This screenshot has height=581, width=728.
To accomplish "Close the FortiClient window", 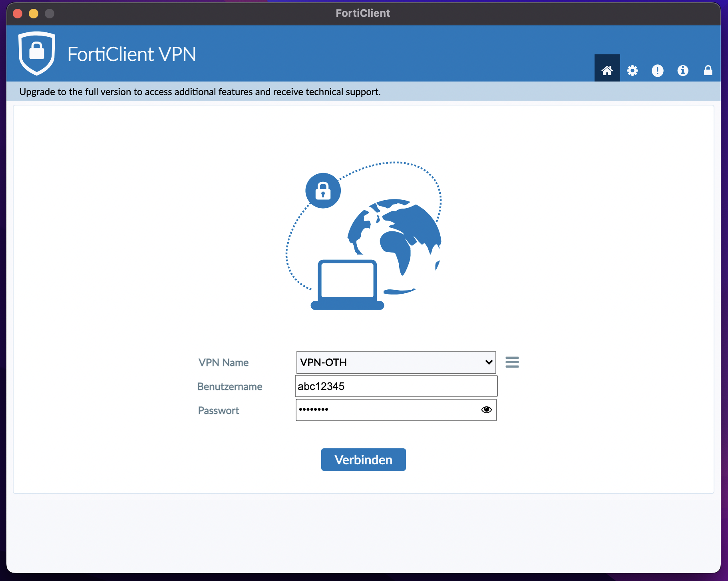I will (x=18, y=14).
